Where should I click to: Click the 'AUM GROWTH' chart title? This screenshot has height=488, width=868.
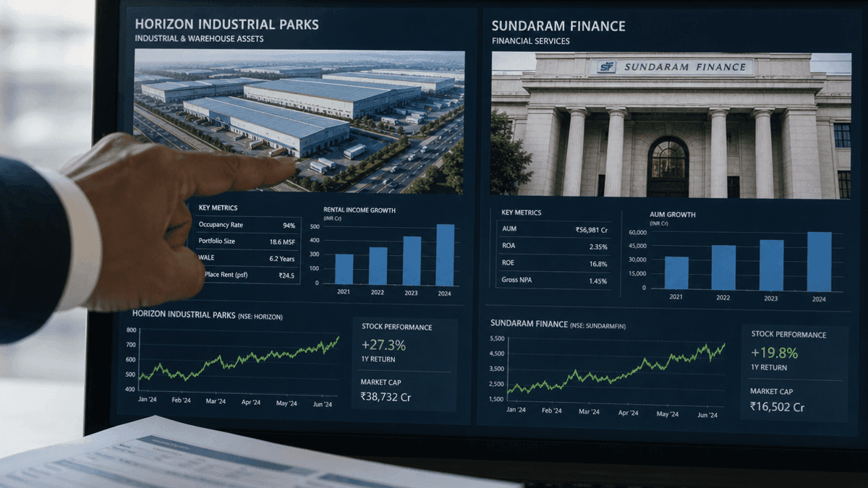pos(673,215)
